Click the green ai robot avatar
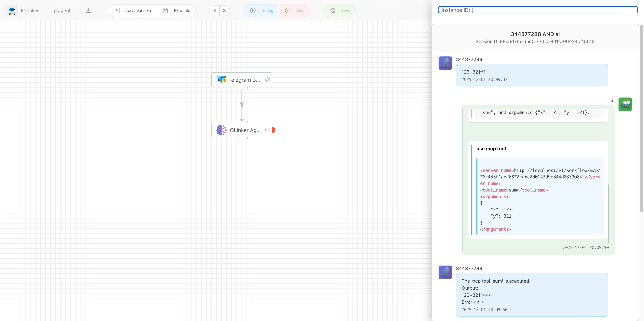This screenshot has width=644, height=321. click(x=625, y=104)
